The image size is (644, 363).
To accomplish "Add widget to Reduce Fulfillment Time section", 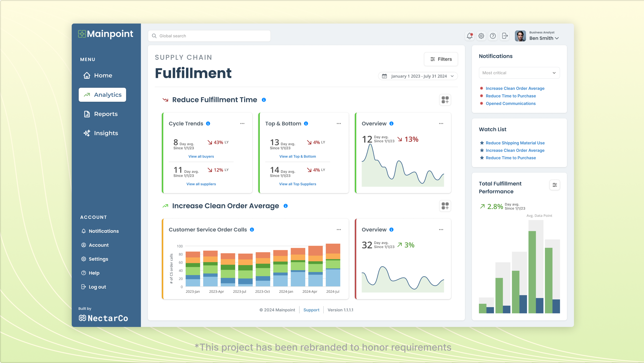I will (445, 100).
